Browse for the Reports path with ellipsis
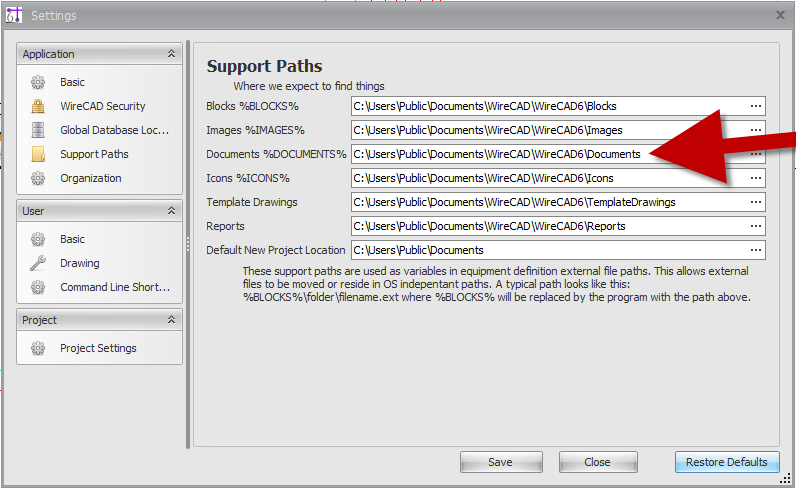Viewport: 796px width, 488px height. 755,226
